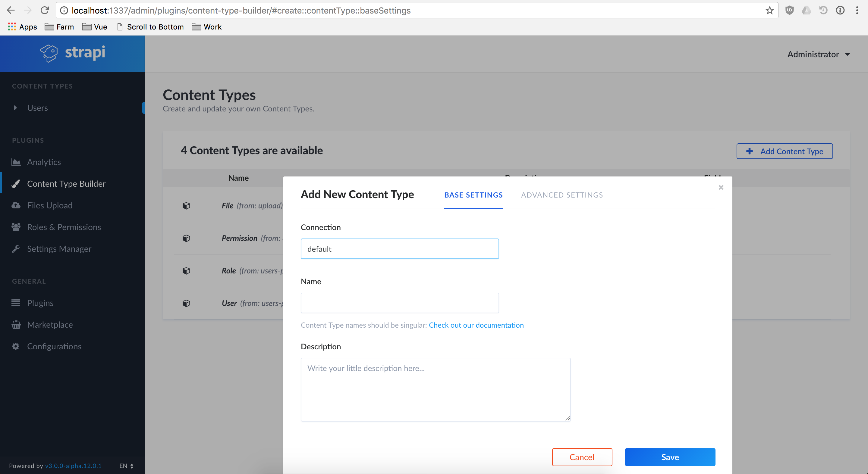Select the Base Settings tab
Screen dimensions: 868x474
coord(473,195)
